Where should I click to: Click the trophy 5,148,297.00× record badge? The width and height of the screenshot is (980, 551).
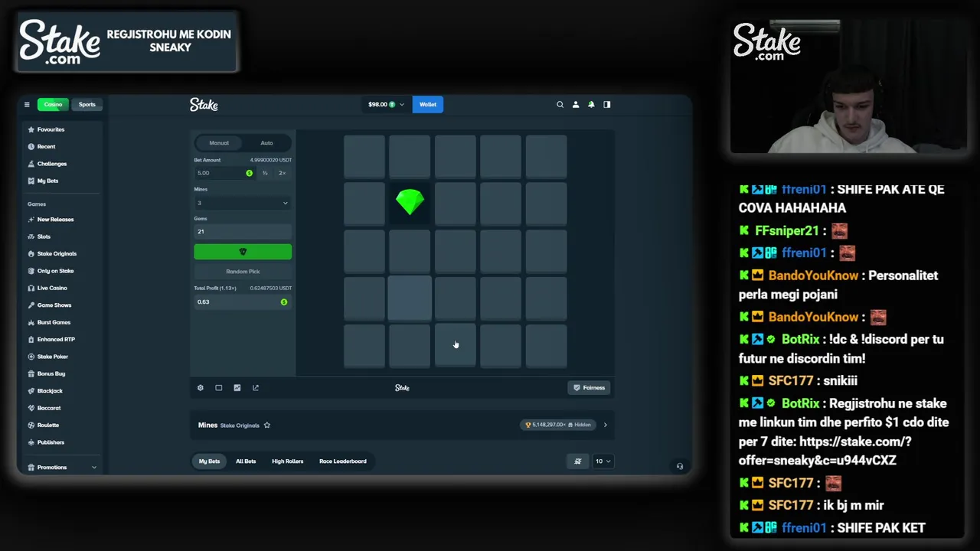(558, 425)
